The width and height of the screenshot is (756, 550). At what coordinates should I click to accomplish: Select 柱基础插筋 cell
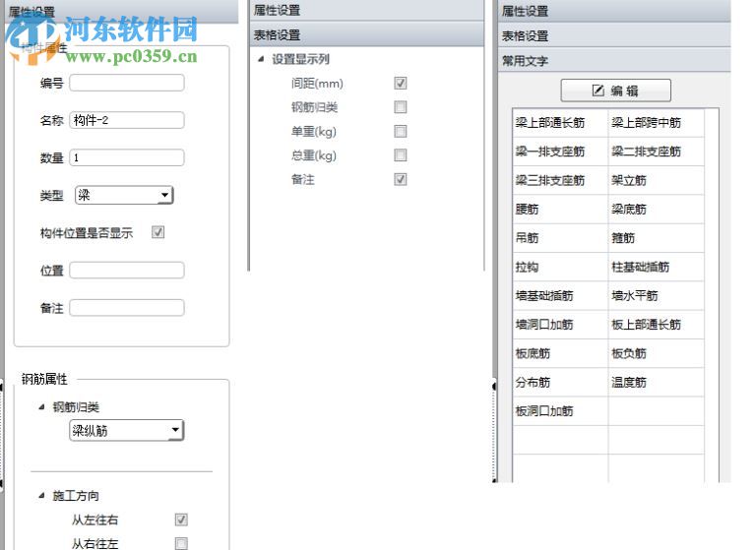click(657, 267)
